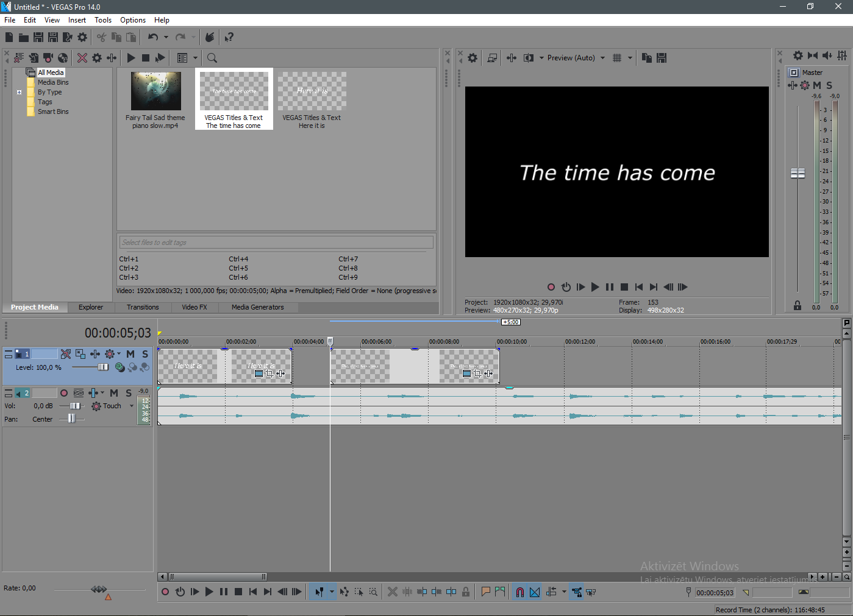Toggle Arm for Record on audio track
853x616 pixels.
point(64,393)
